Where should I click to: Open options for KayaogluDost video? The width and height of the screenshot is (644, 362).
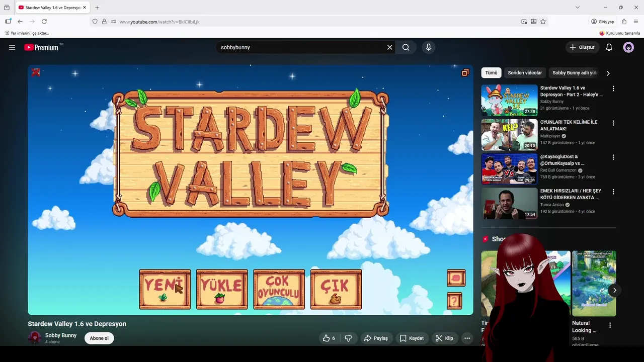coord(613,157)
